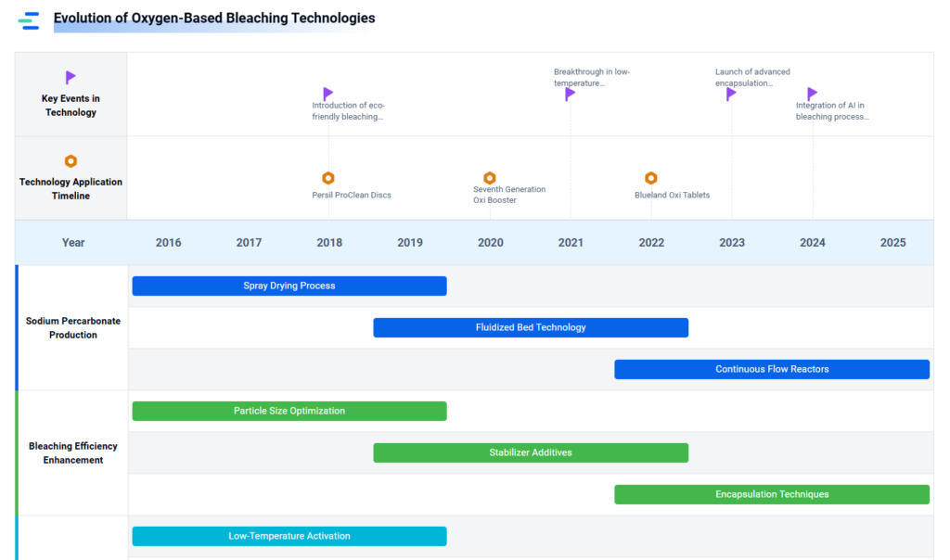Click the hexagon marker for Blueland Oxi Tablets

tap(651, 178)
